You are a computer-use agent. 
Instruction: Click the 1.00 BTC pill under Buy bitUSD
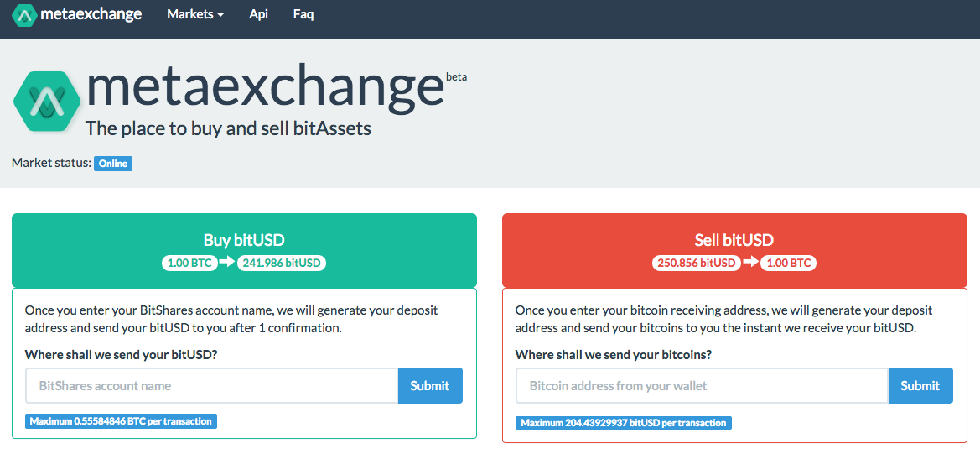pos(190,264)
